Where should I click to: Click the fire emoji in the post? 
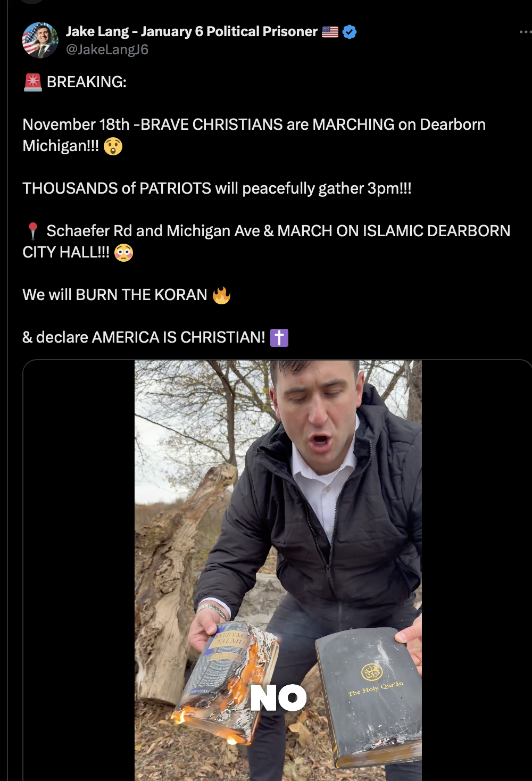click(221, 295)
